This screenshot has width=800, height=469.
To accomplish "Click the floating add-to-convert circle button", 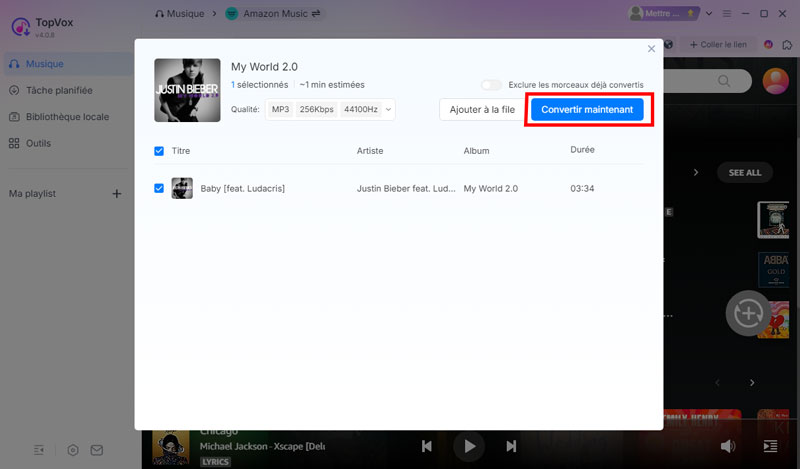I will tap(748, 313).
